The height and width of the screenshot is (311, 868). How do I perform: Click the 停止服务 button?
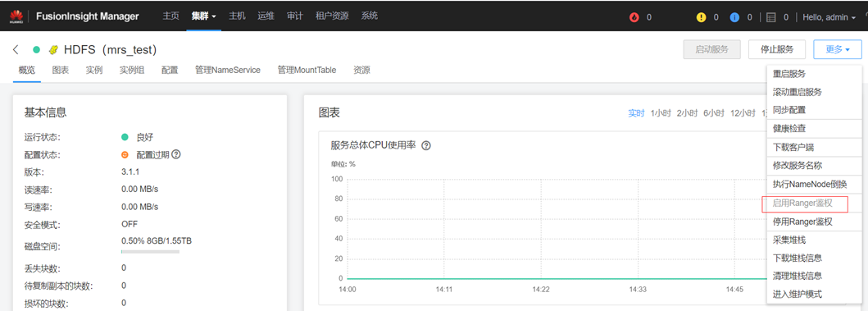[777, 49]
